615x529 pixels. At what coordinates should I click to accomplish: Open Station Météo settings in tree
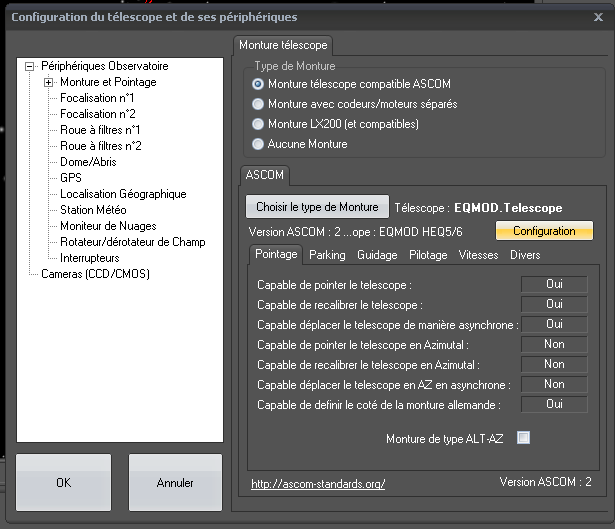93,210
